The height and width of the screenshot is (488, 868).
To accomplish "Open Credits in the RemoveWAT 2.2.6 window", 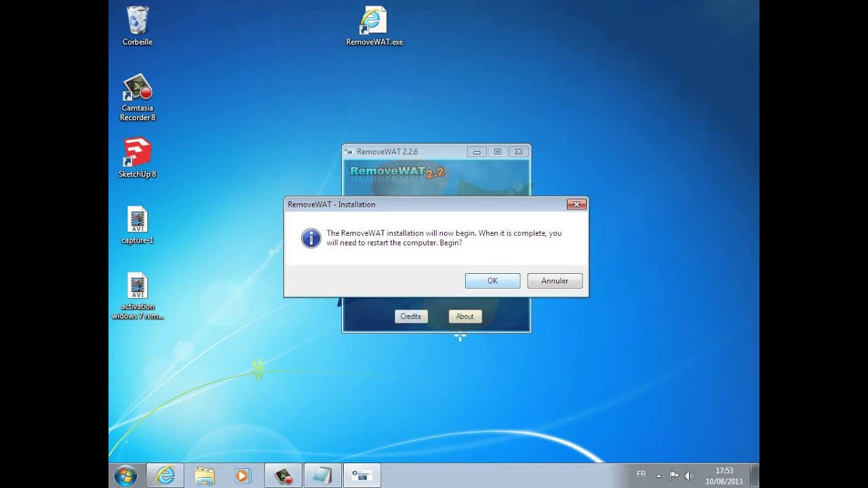I will pyautogui.click(x=411, y=317).
